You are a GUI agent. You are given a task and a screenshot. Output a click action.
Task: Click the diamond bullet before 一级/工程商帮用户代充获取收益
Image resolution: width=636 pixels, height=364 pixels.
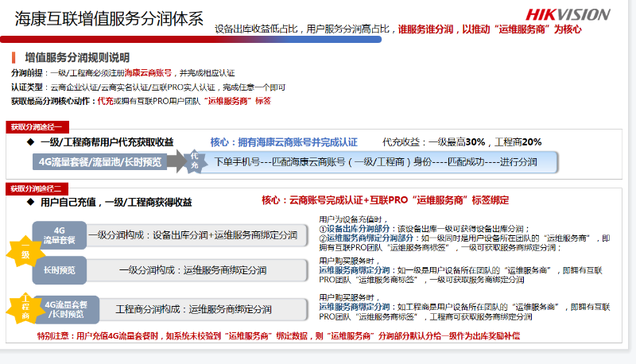tap(30, 142)
